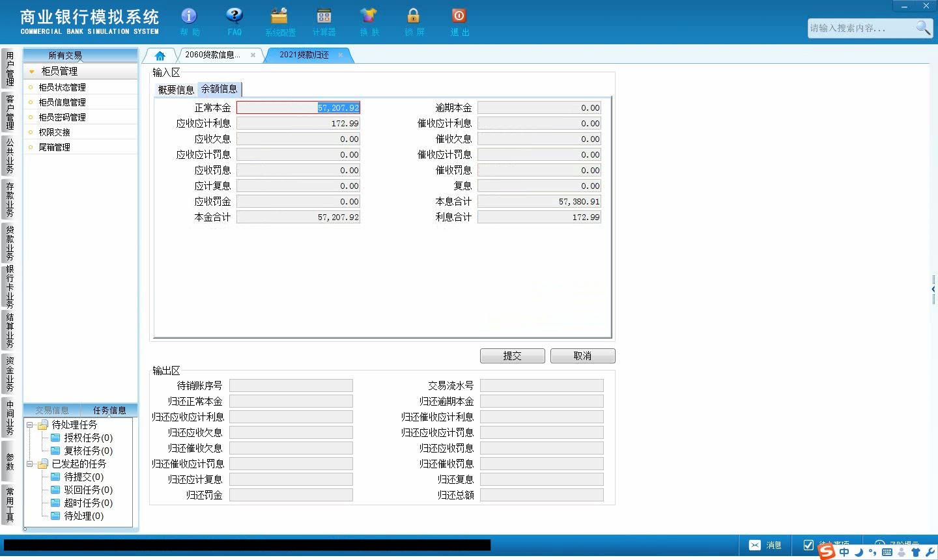Switch to 交易信息 tab
The height and width of the screenshot is (560, 938).
click(x=52, y=410)
